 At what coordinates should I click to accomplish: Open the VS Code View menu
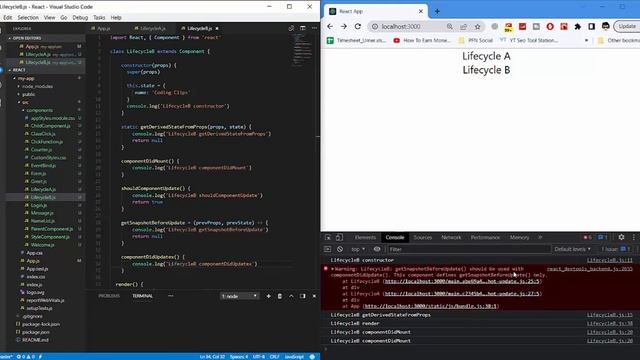[x=49, y=18]
